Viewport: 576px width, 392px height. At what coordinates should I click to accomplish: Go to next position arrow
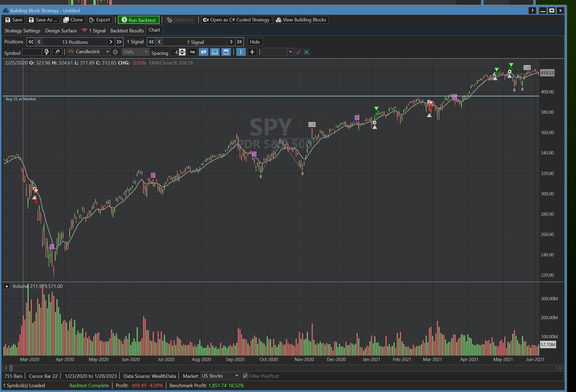coord(111,42)
